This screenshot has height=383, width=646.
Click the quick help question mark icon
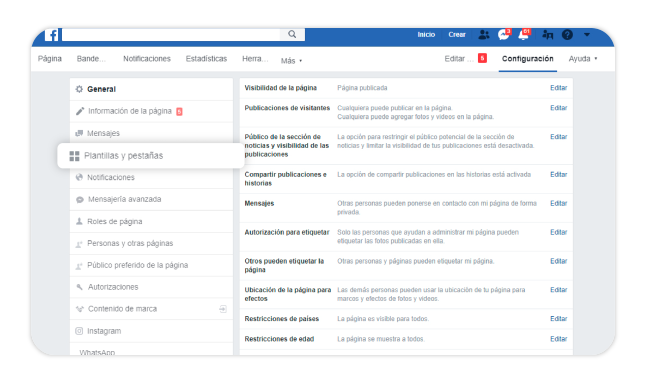click(567, 35)
